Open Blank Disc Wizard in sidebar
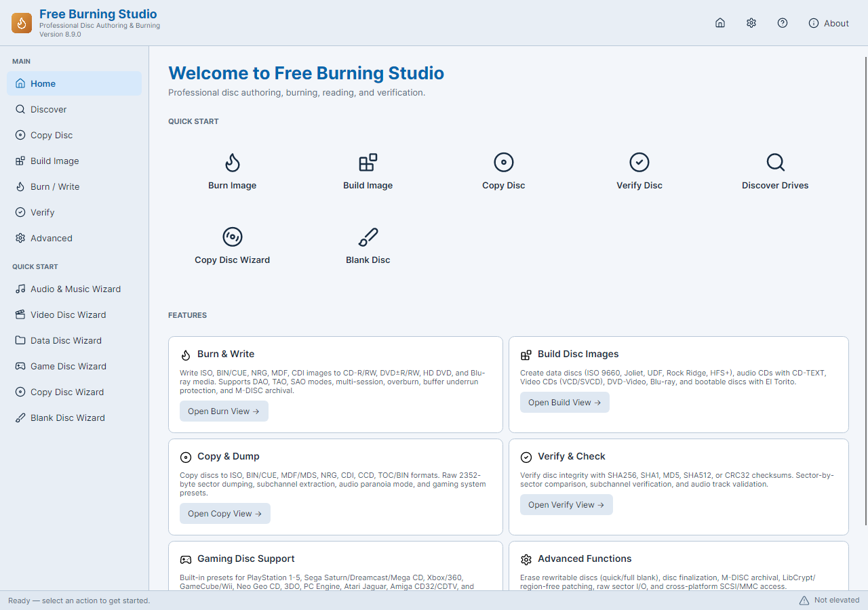868x610 pixels. (75, 418)
